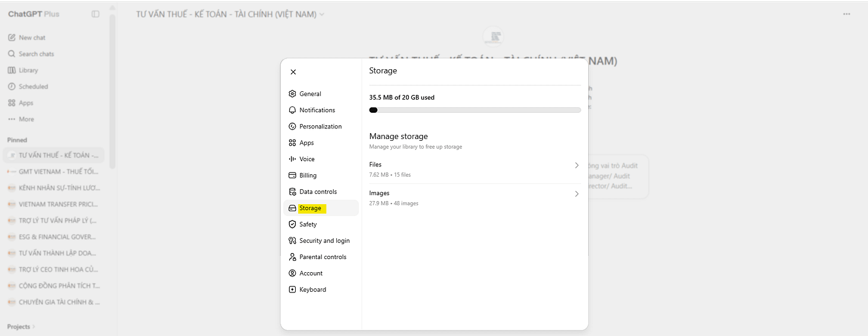Image resolution: width=868 pixels, height=336 pixels.
Task: Expand the Images storage row chevron
Action: click(576, 194)
